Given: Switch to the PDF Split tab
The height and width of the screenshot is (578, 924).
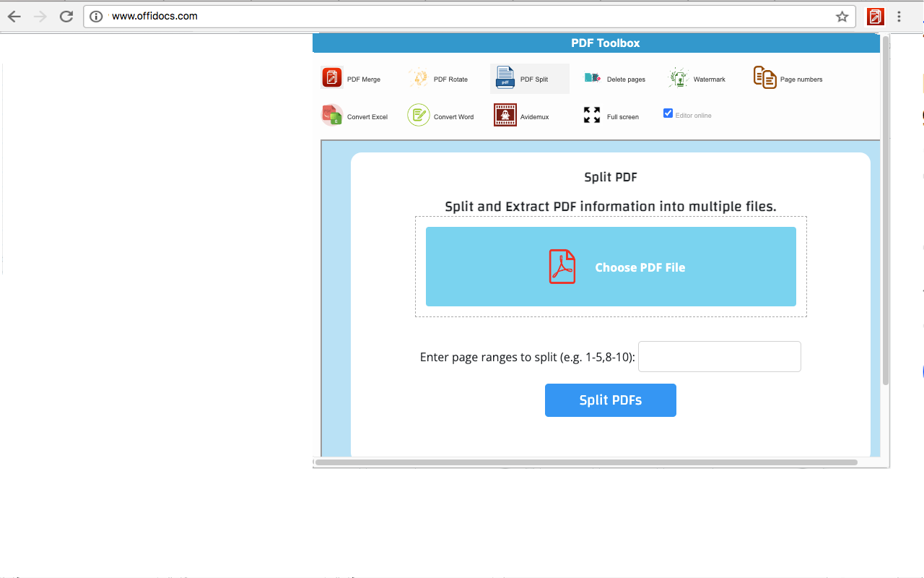Looking at the screenshot, I should [529, 77].
